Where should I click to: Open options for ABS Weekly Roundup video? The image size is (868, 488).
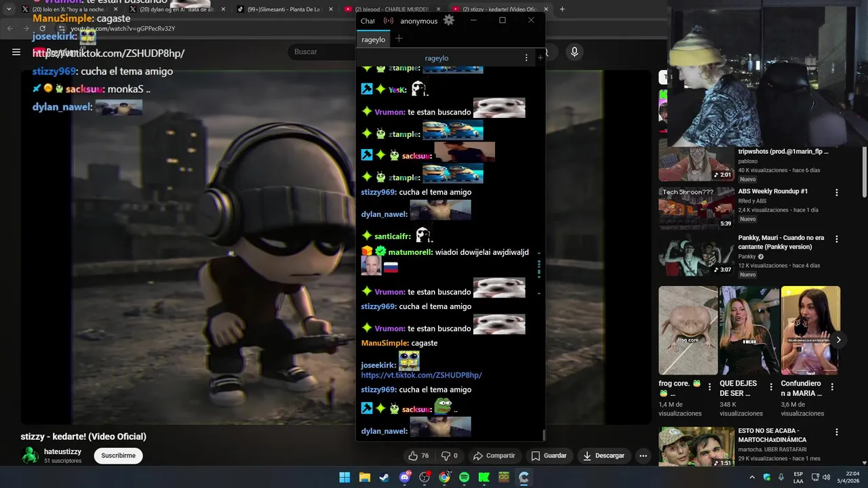[836, 192]
